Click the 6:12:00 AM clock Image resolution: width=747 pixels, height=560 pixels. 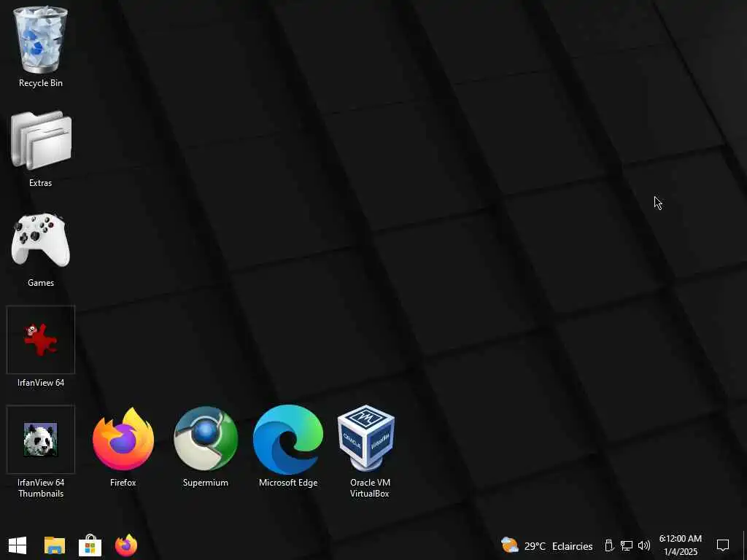[681, 539]
